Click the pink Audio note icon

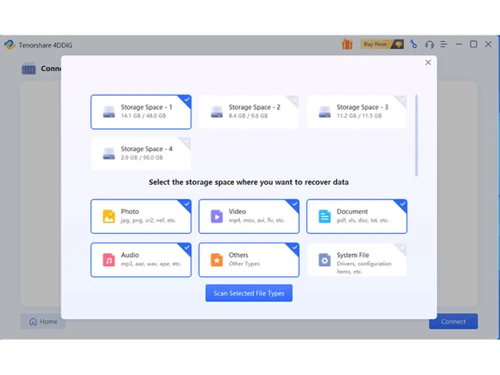(109, 260)
